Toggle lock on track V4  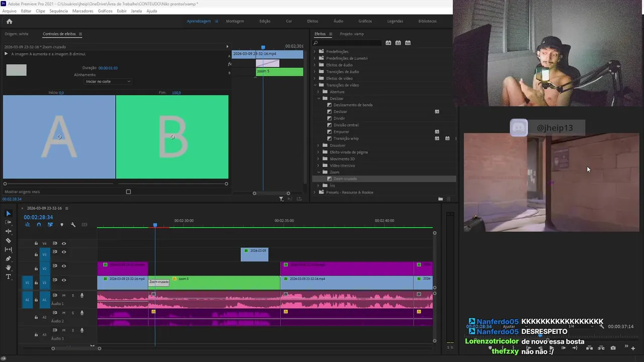(36, 243)
